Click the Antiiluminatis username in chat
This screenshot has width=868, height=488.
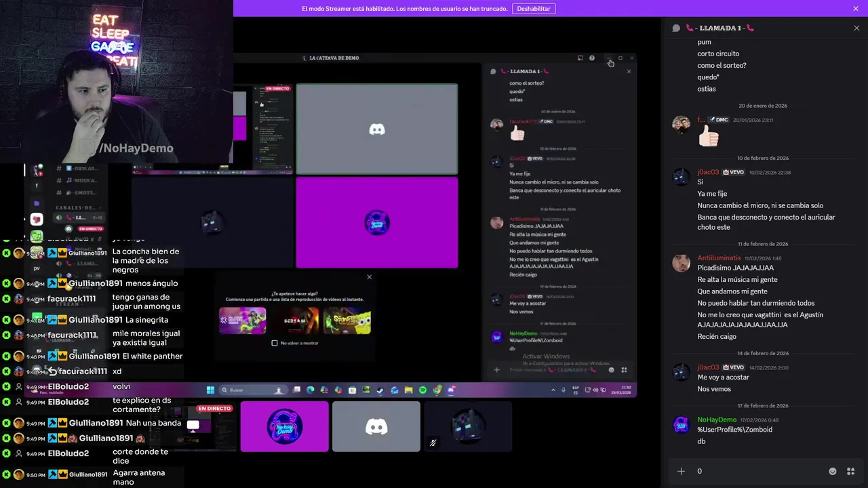pyautogui.click(x=719, y=258)
